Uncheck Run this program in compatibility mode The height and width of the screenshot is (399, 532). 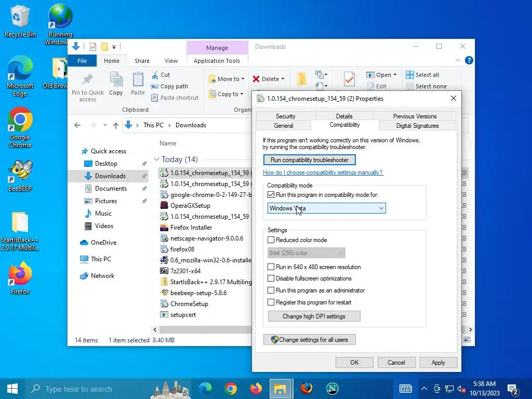pyautogui.click(x=271, y=195)
